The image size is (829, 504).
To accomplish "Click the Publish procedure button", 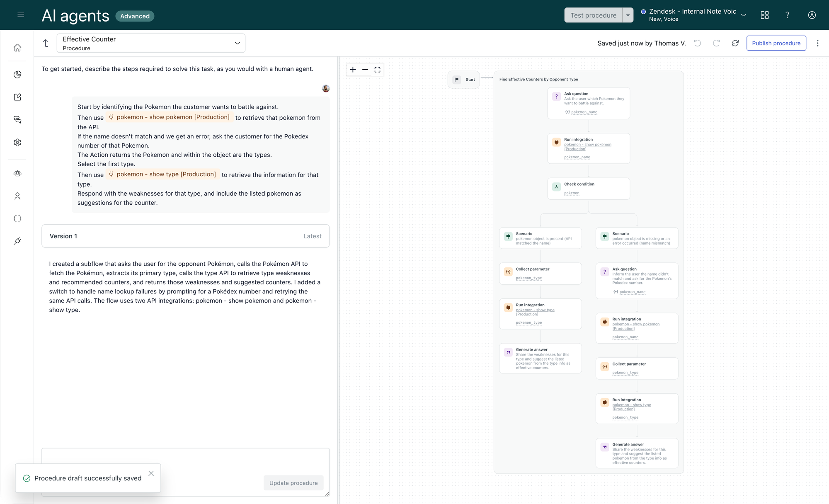I will 776,43.
